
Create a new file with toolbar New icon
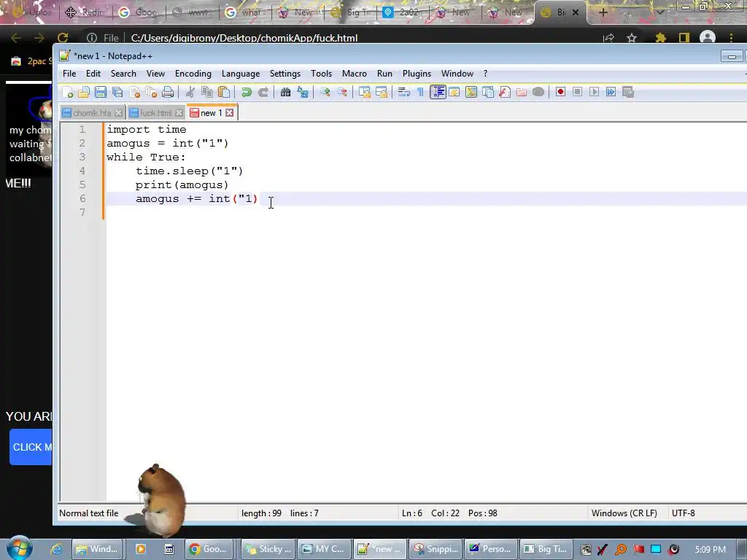click(x=68, y=92)
